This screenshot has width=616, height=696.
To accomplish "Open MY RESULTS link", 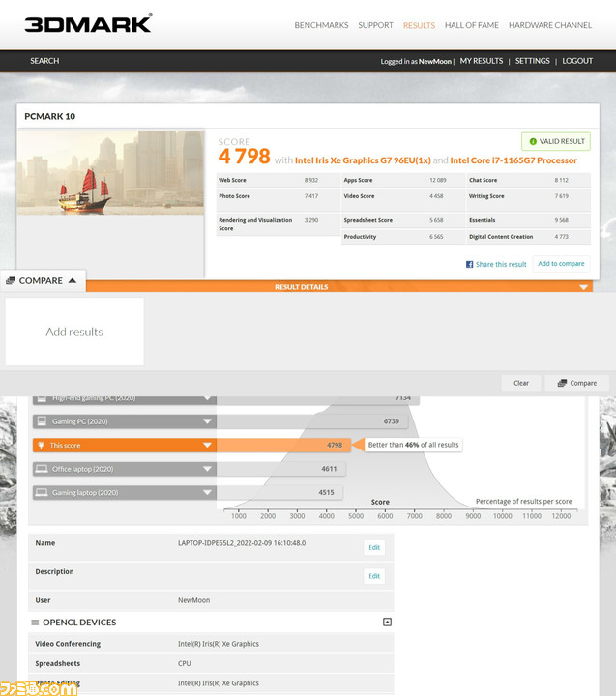I will 482,61.
